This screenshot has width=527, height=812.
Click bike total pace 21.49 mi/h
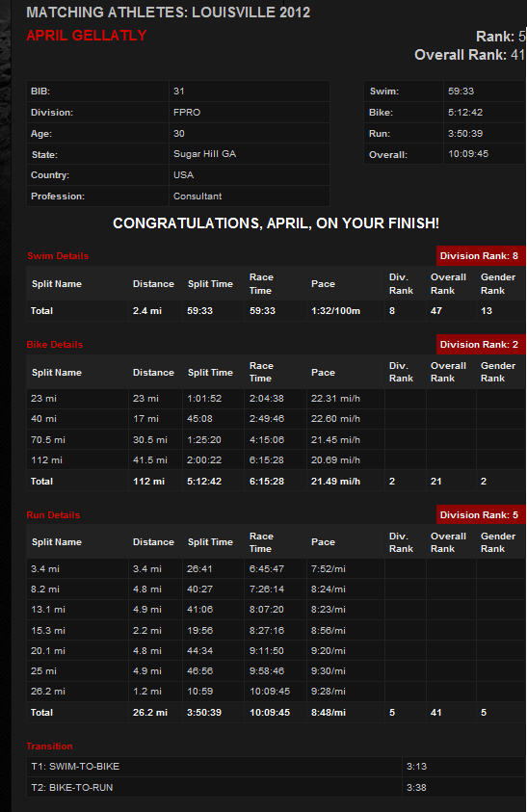335,481
